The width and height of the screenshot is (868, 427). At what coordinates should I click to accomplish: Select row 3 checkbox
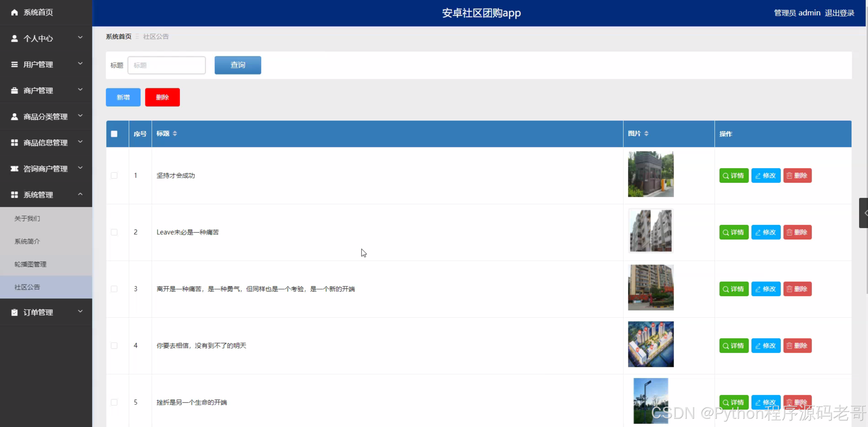click(114, 289)
